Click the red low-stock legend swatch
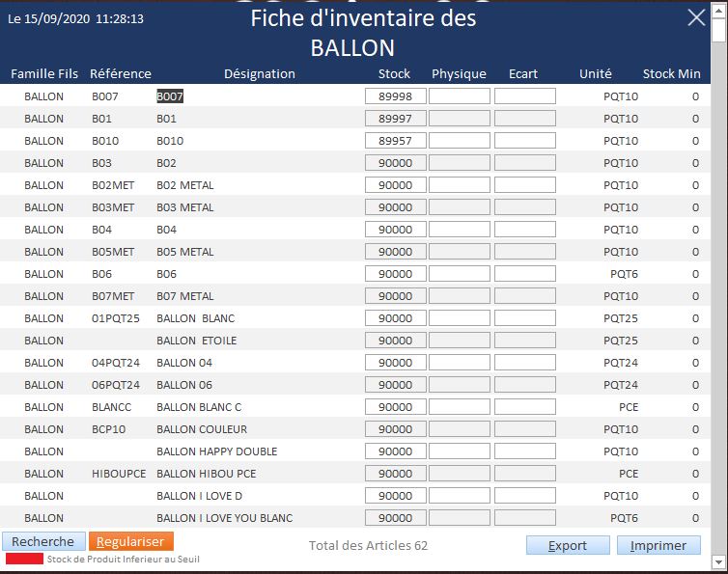 pos(24,559)
